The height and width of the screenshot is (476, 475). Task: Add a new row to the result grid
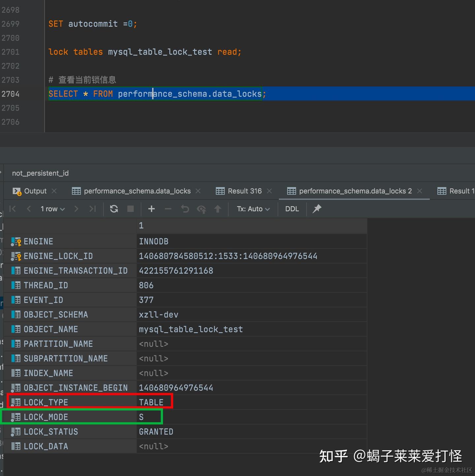(151, 209)
